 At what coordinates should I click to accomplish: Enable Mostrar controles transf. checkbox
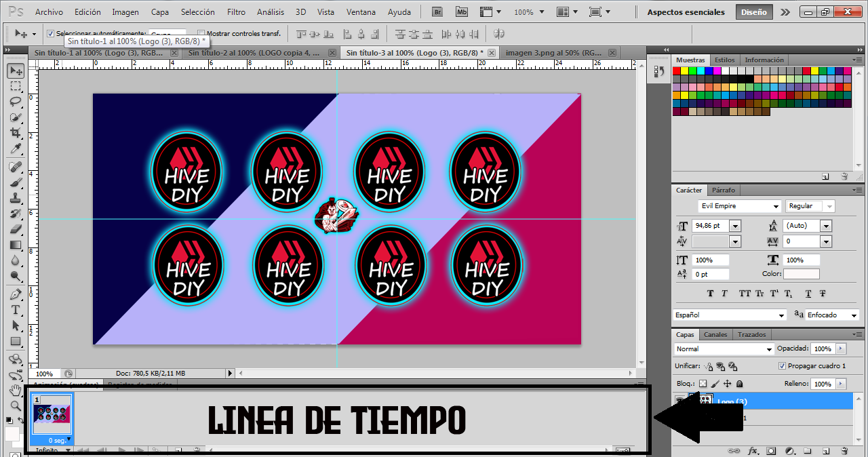click(x=201, y=33)
